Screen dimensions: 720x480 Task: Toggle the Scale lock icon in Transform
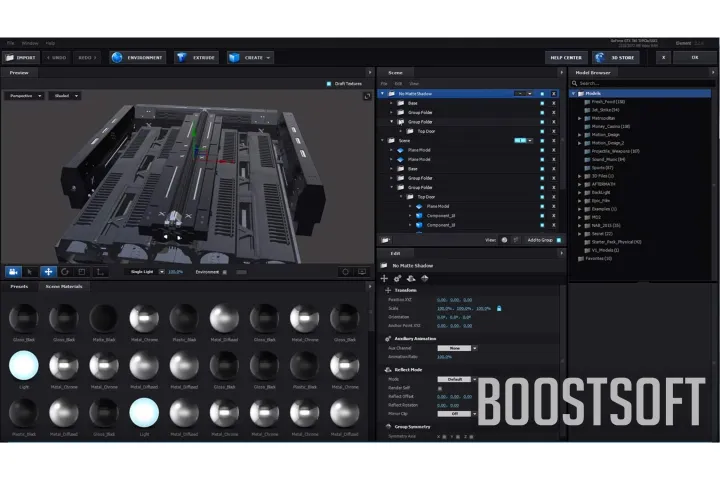499,308
